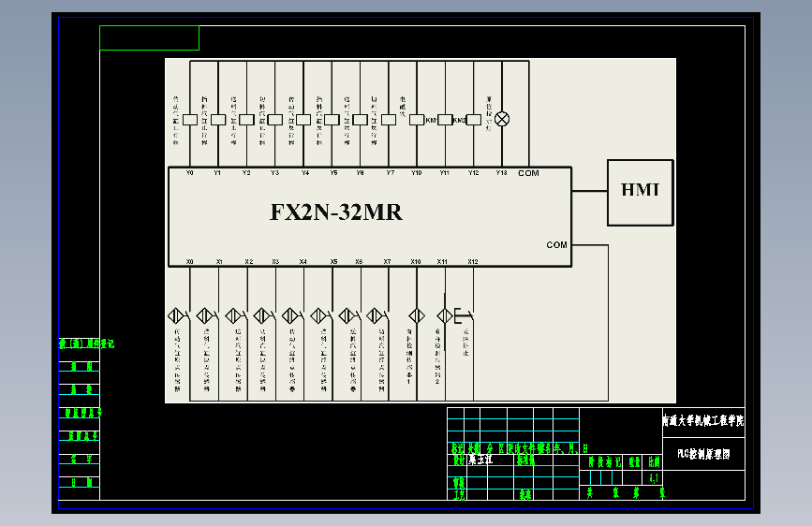Screen dimensions: 812x526
Task: Click the coil rectangle above terminal Y4
Action: [303, 120]
